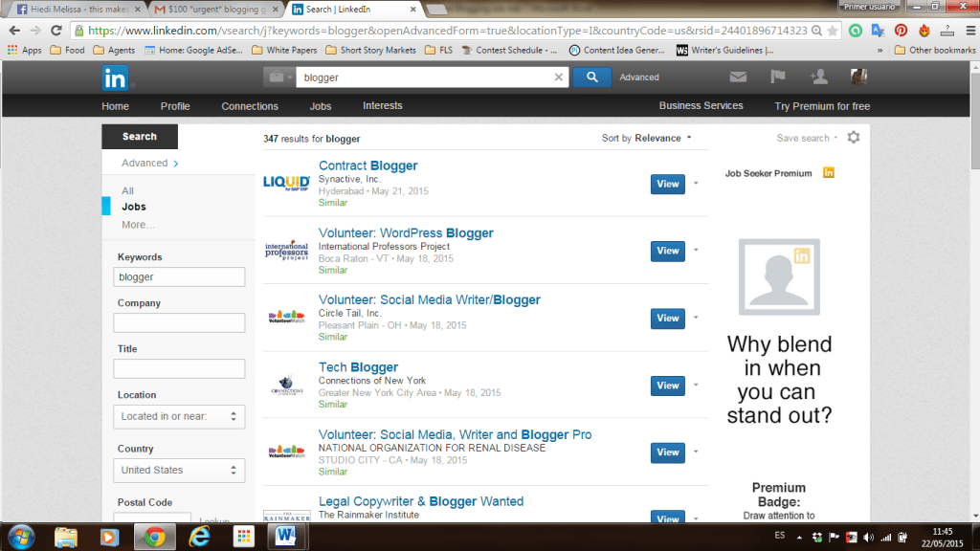Click Similar under Tech Blogger

[x=333, y=405]
